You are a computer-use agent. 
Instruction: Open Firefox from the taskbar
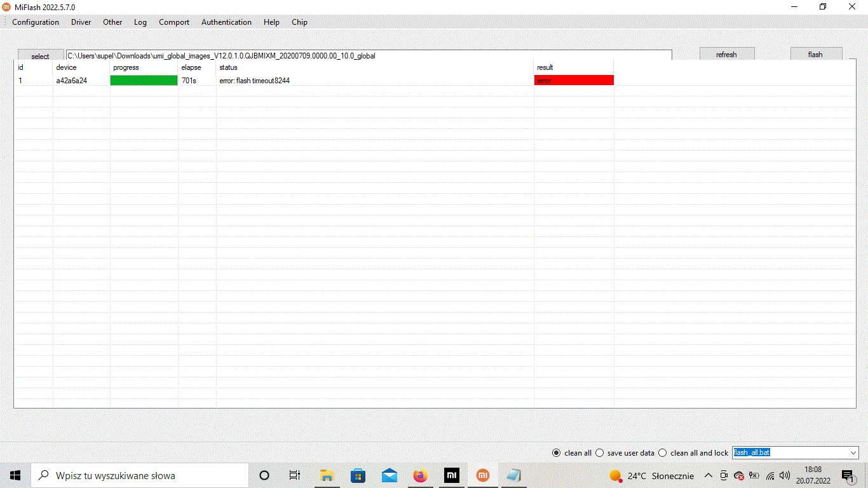coord(420,475)
